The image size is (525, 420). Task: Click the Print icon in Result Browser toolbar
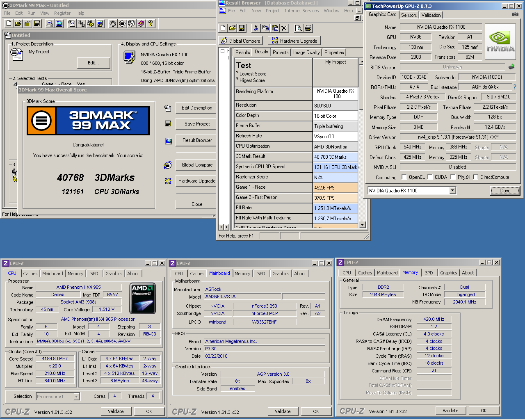pos(308,28)
